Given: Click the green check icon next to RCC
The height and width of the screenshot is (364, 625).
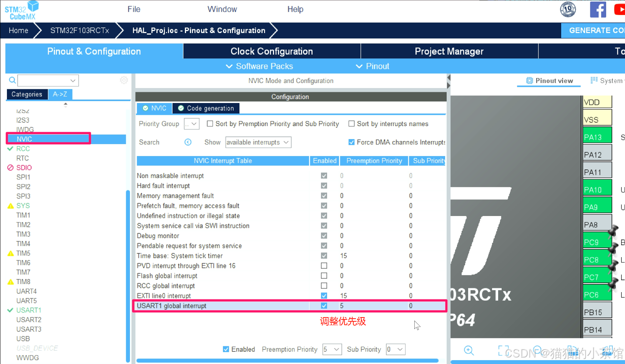Looking at the screenshot, I should point(10,149).
